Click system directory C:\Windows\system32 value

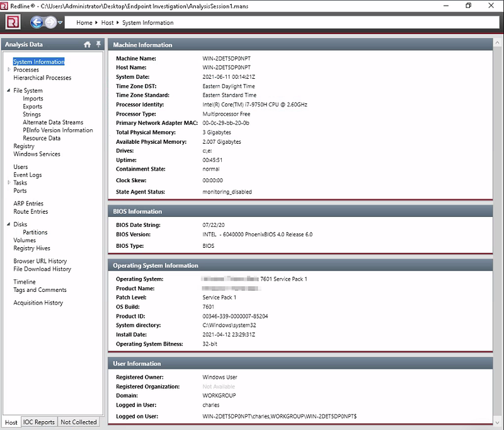pyautogui.click(x=229, y=325)
